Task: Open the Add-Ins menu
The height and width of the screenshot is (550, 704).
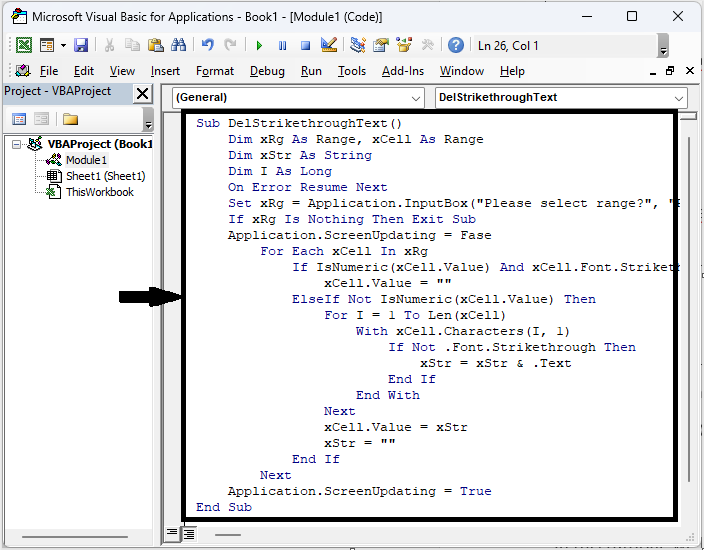Action: [x=403, y=71]
